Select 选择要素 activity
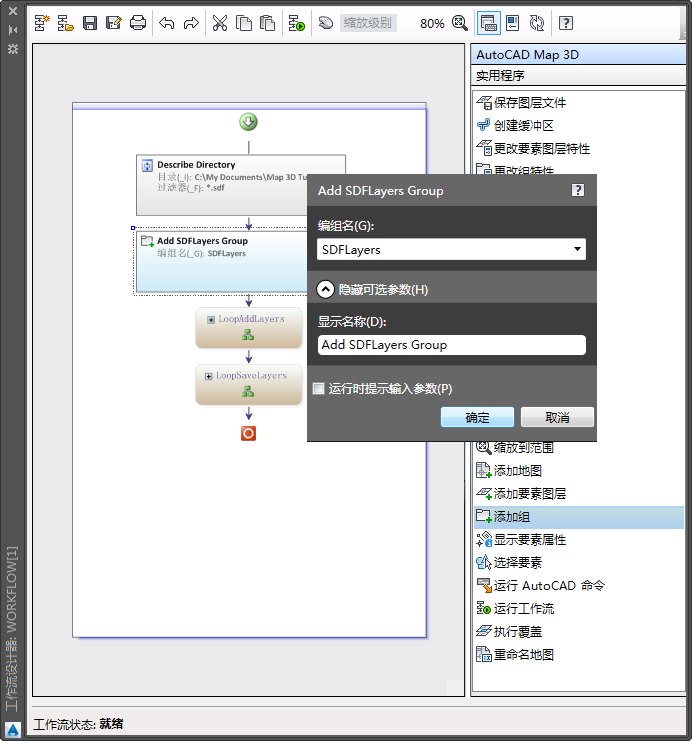This screenshot has width=692, height=741. point(509,562)
